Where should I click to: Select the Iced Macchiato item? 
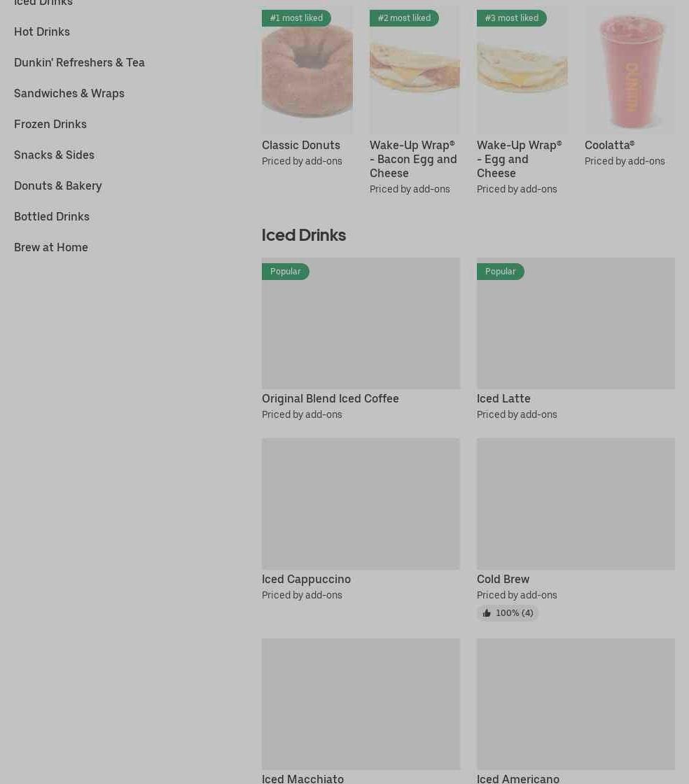(361, 710)
